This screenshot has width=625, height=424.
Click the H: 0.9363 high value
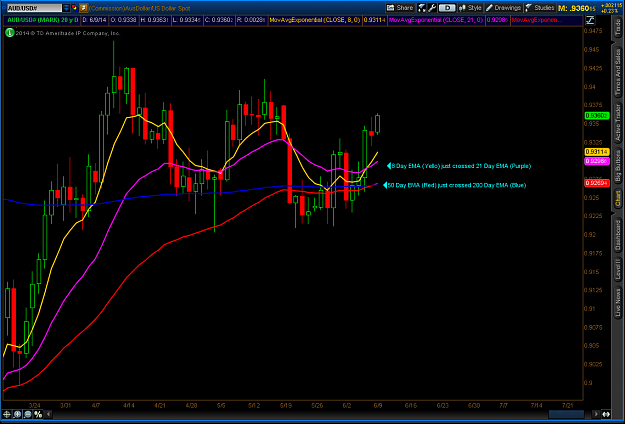point(155,20)
